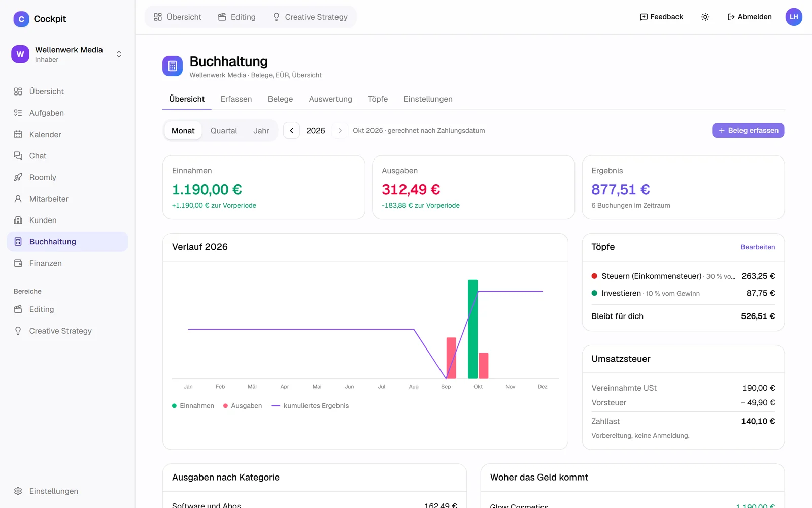Click the Cockpit logo icon
The width and height of the screenshot is (812, 508).
(21, 19)
